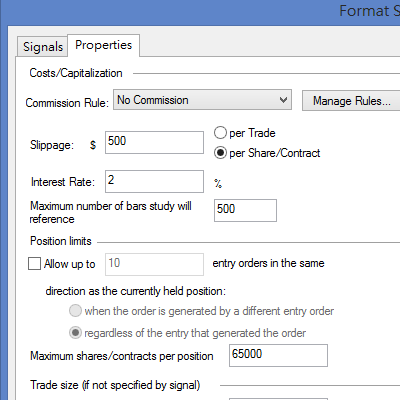This screenshot has width=400, height=400.
Task: Click the Manage Rules button
Action: (351, 100)
